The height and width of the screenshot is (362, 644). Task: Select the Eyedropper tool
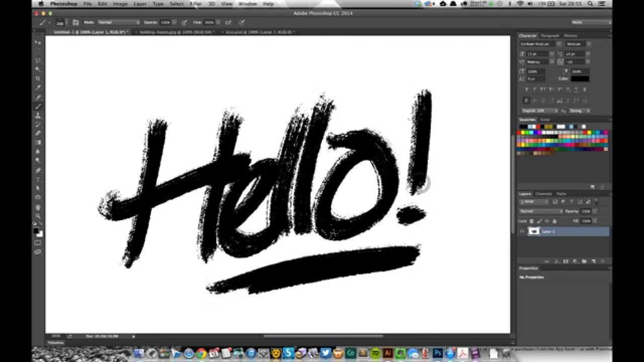pos(38,88)
